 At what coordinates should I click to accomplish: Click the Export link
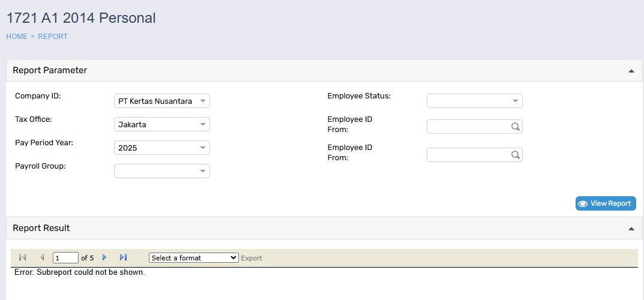251,258
